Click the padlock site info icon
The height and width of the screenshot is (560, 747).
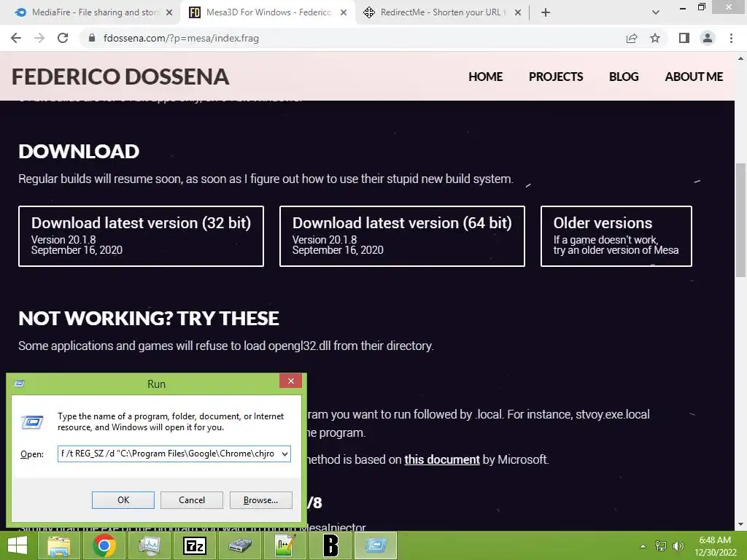pos(92,38)
